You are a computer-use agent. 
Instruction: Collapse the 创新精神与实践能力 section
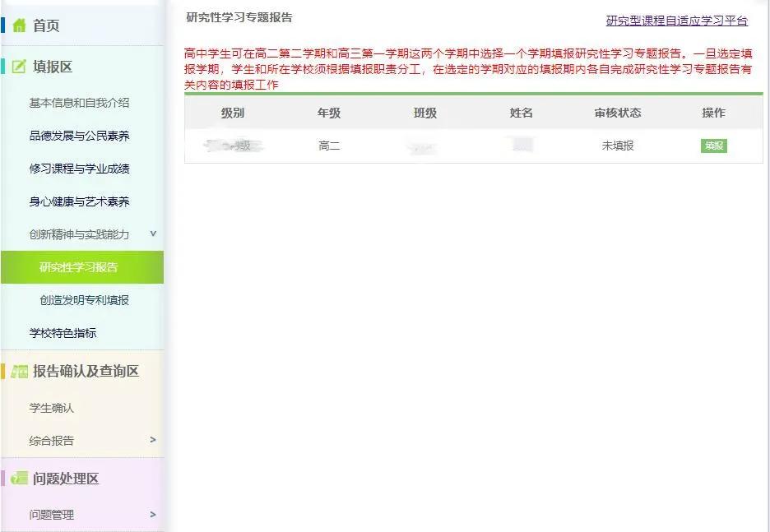click(x=153, y=234)
